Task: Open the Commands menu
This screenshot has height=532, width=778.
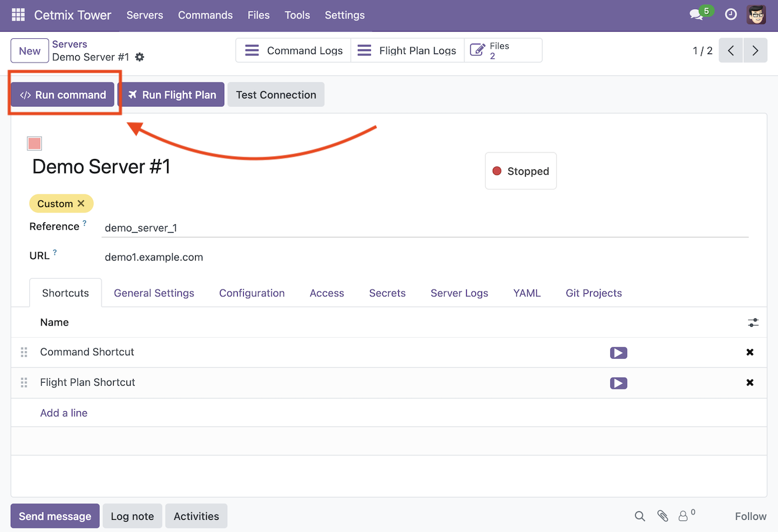Action: tap(205, 15)
